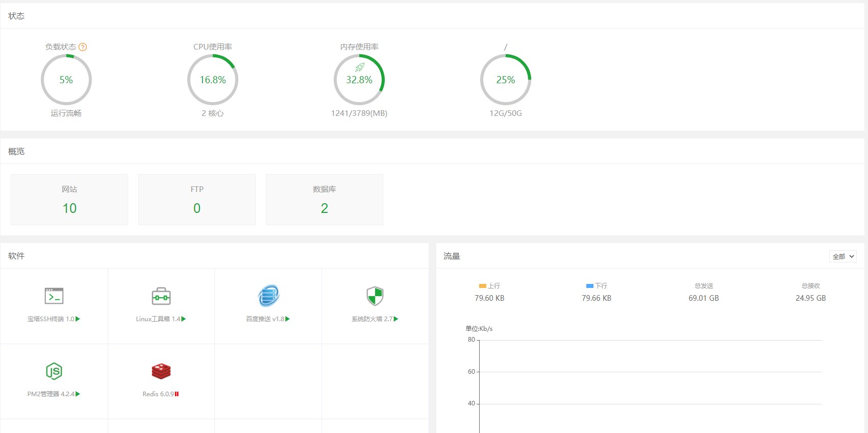This screenshot has width=868, height=433.
Task: Click the 24.95 GB total received value
Action: click(811, 298)
